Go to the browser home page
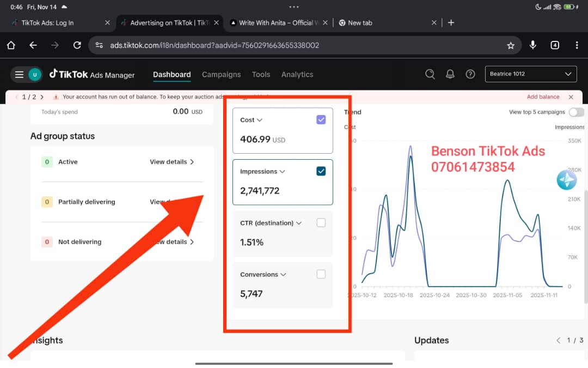The height and width of the screenshot is (368, 588). click(11, 45)
